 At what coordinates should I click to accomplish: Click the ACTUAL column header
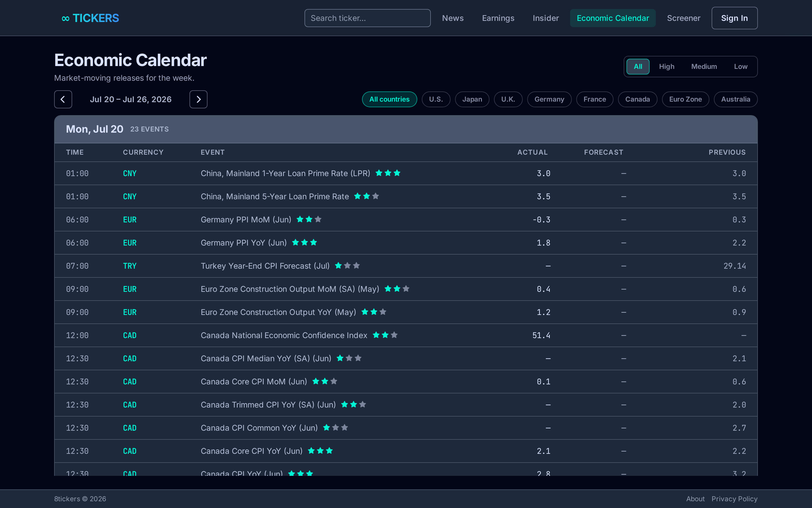point(532,152)
